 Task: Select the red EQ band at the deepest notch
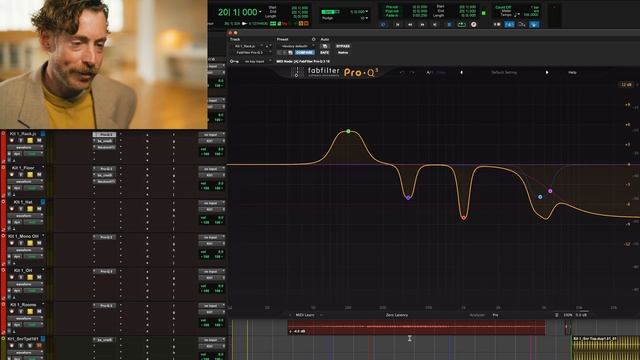pos(463,218)
